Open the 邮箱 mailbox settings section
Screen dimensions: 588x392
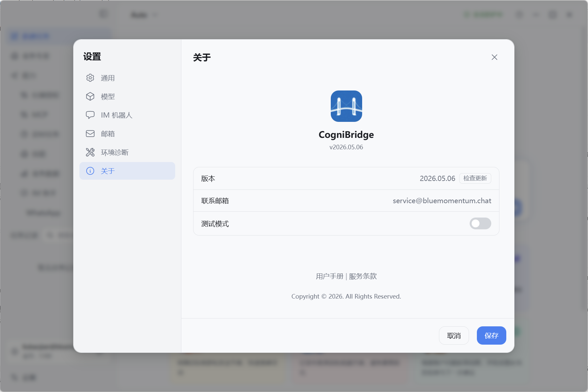(127, 134)
